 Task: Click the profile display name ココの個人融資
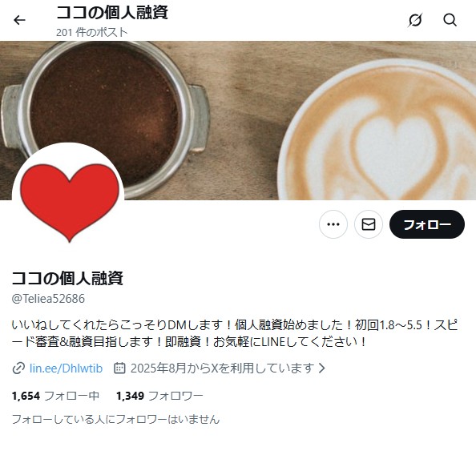[x=67, y=278]
